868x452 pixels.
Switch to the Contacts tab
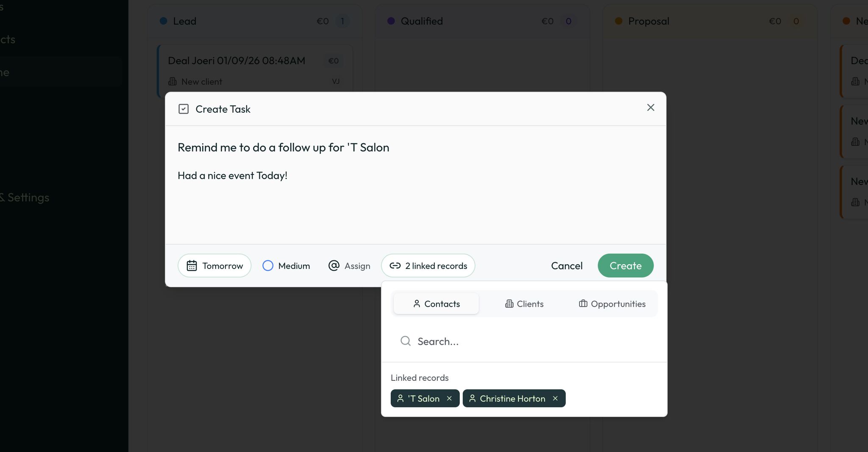coord(436,304)
